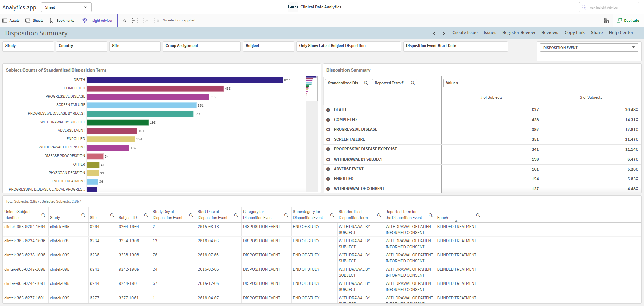This screenshot has height=306, width=644.
Task: Expand the SCREEN FAILURE pivot row
Action: click(x=328, y=139)
